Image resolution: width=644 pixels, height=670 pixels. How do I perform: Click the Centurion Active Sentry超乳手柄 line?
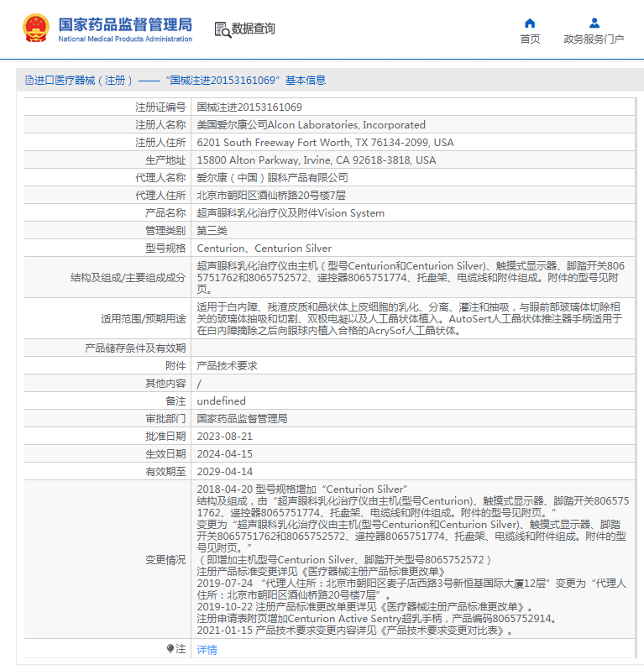pos(376,619)
